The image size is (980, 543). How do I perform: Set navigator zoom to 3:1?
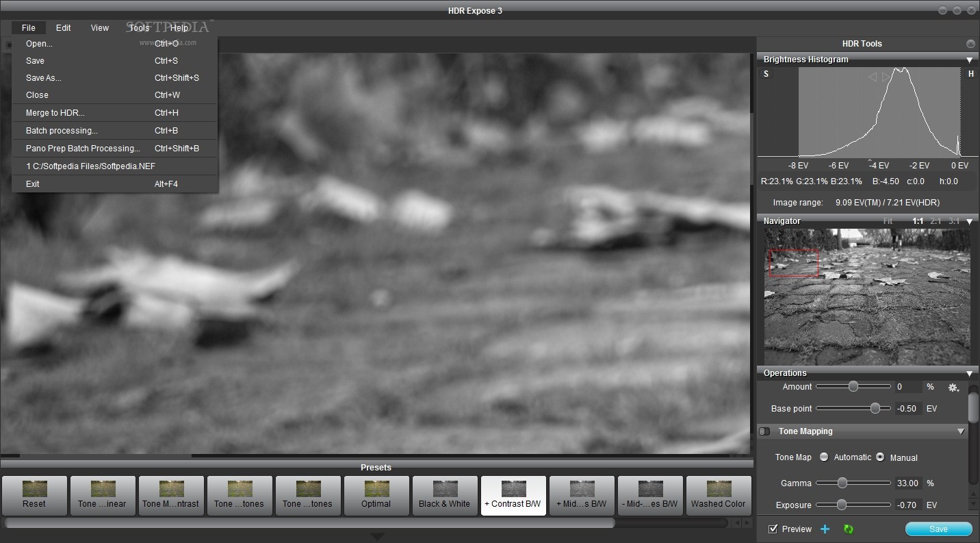point(954,221)
